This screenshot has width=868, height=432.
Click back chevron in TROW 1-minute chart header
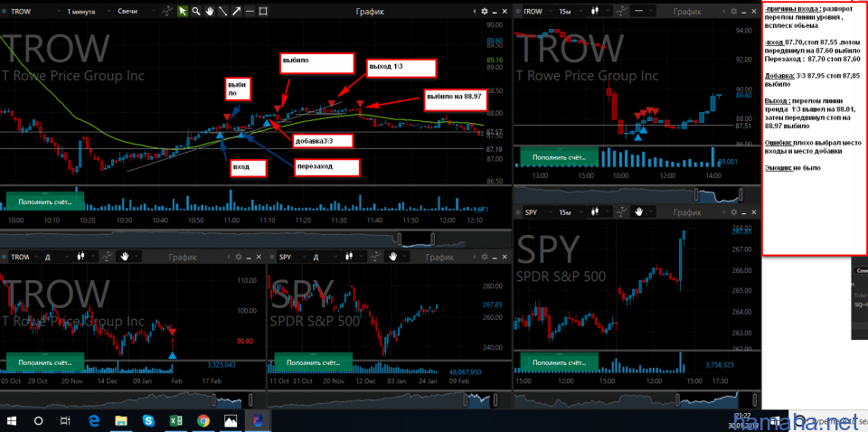[475, 11]
